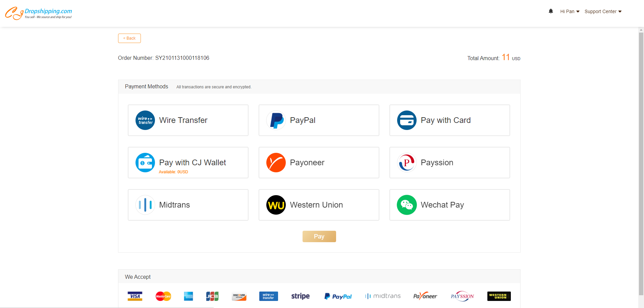This screenshot has width=644, height=308.
Task: Select Wechat Pay option label
Action: (x=442, y=205)
